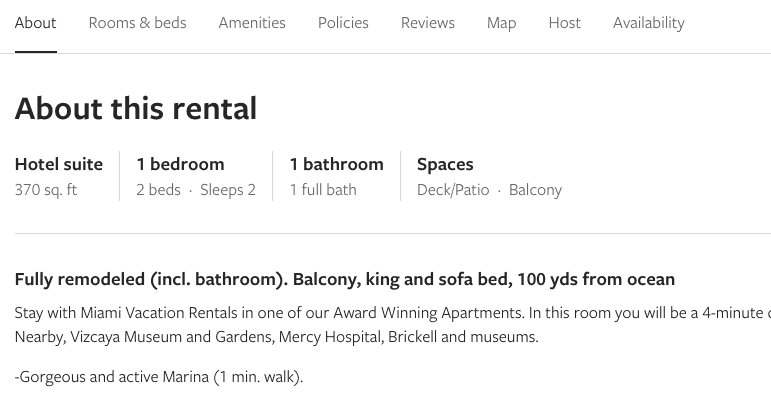This screenshot has height=396, width=771.
Task: Go to the Policies tab
Action: [343, 23]
